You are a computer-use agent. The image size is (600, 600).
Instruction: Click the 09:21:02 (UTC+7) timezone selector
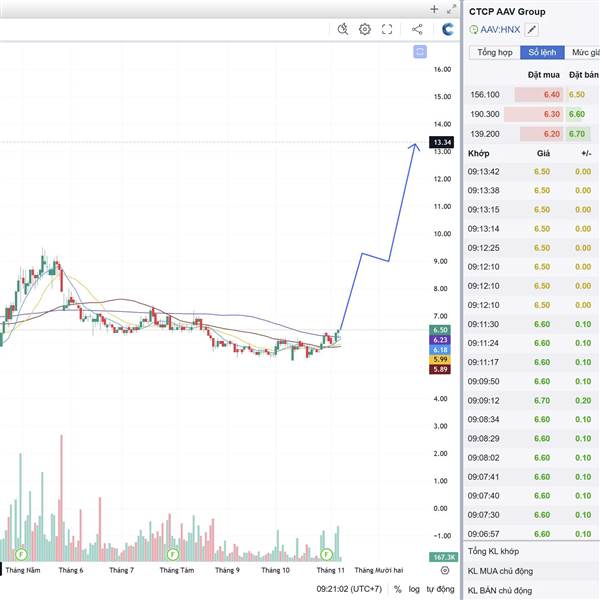click(349, 589)
